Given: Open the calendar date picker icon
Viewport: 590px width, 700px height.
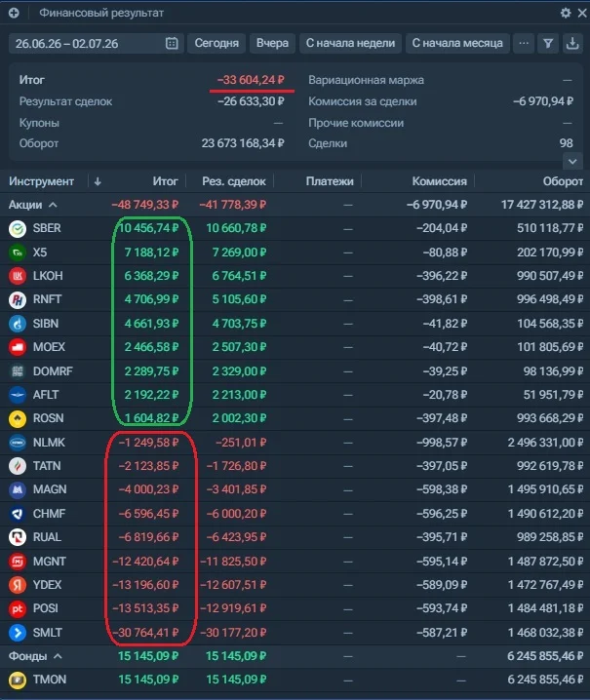Looking at the screenshot, I should 172,43.
